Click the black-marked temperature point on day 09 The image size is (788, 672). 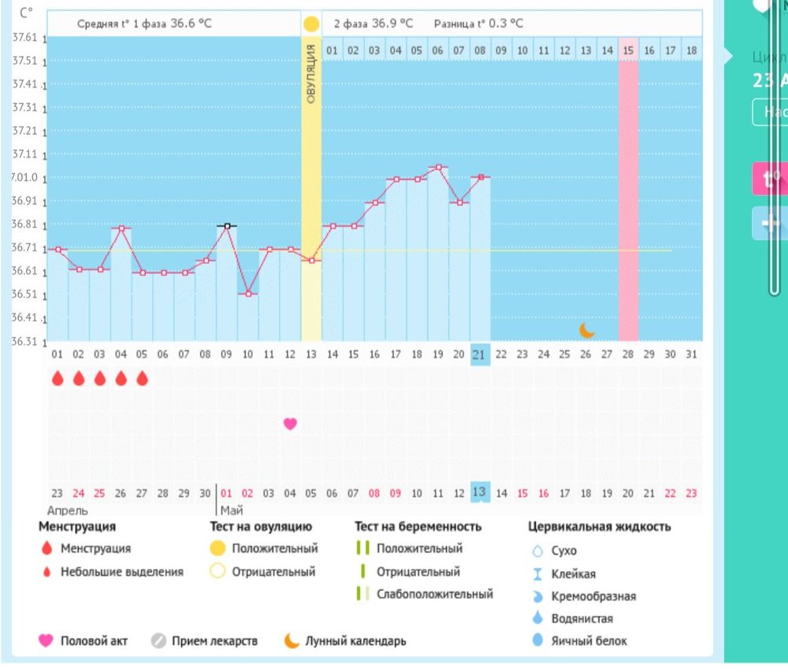pos(227,226)
